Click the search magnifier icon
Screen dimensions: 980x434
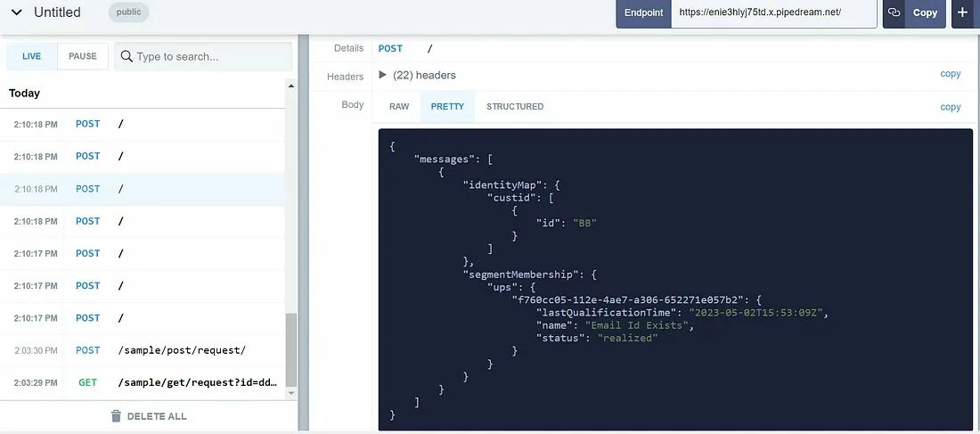tap(127, 56)
